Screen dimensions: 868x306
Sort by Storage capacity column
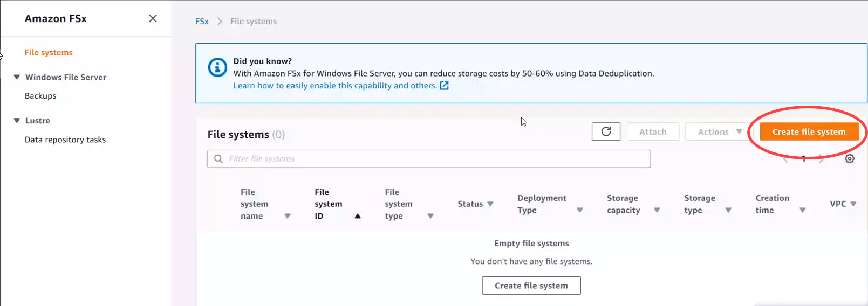click(x=657, y=210)
